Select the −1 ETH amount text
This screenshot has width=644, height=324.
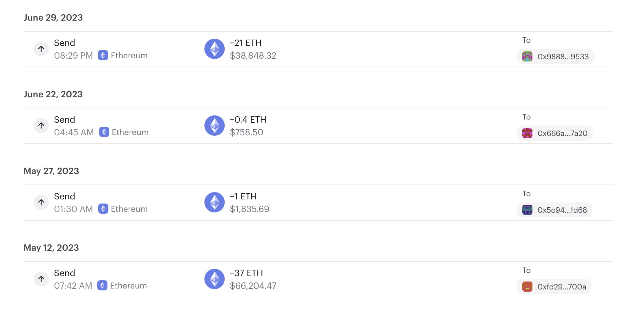tap(243, 196)
